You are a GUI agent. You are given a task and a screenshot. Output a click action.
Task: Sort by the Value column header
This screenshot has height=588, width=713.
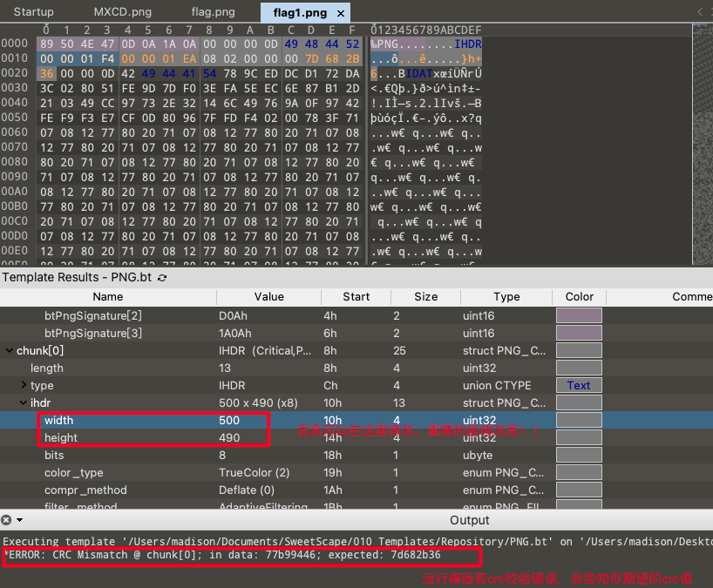pos(268,296)
